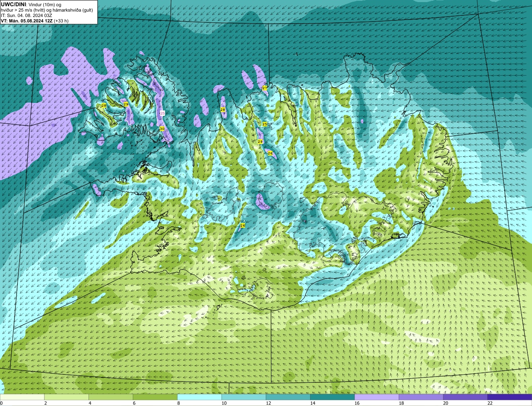Click the scale number '4' under the color bar

[90, 403]
